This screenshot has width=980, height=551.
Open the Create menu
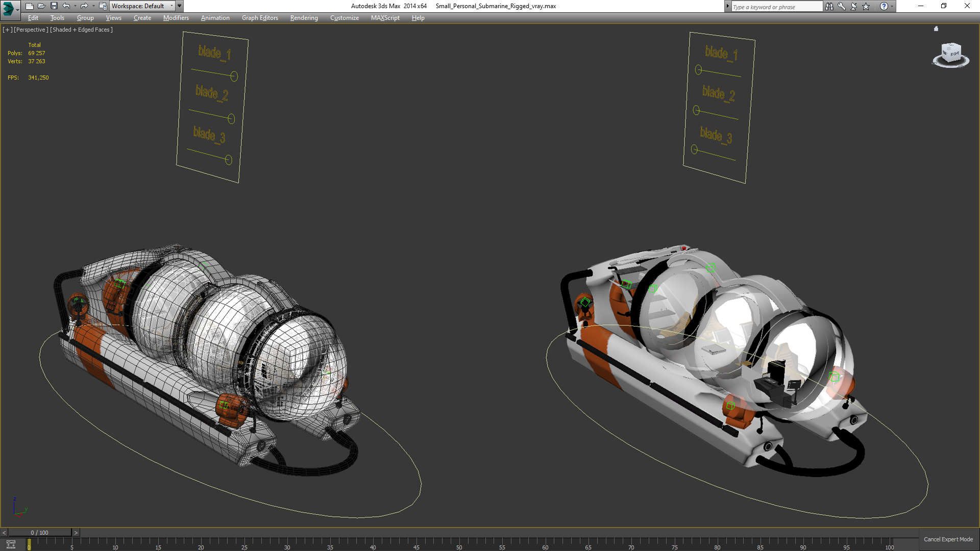tap(142, 18)
